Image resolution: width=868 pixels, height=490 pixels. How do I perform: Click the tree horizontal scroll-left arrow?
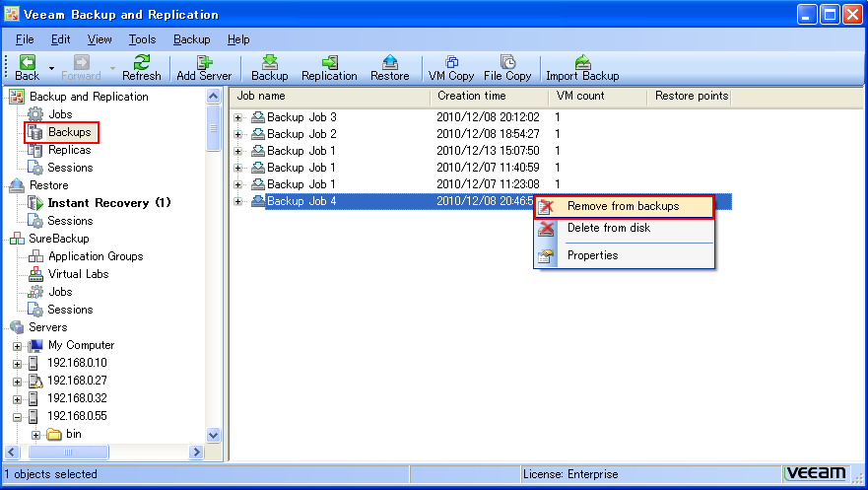(12, 453)
